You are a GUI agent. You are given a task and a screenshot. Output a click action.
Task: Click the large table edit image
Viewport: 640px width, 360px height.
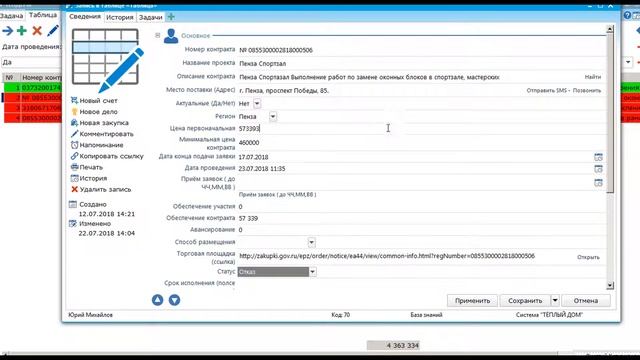pos(108,60)
